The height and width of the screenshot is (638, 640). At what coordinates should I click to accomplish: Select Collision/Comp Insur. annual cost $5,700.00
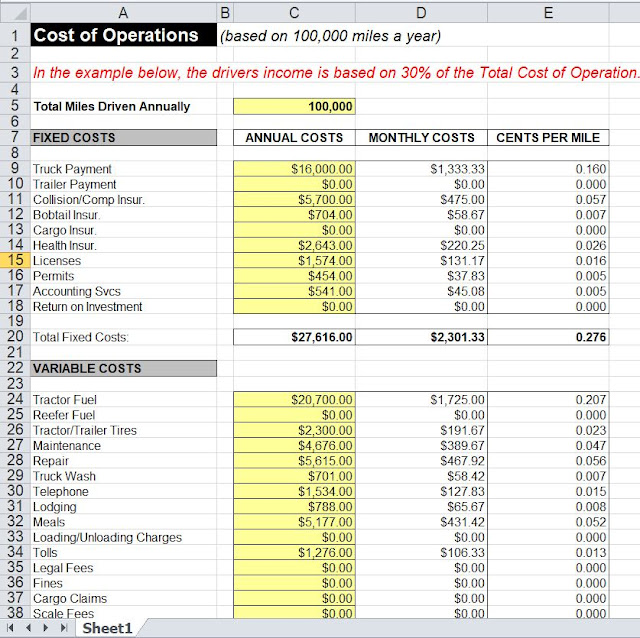294,199
